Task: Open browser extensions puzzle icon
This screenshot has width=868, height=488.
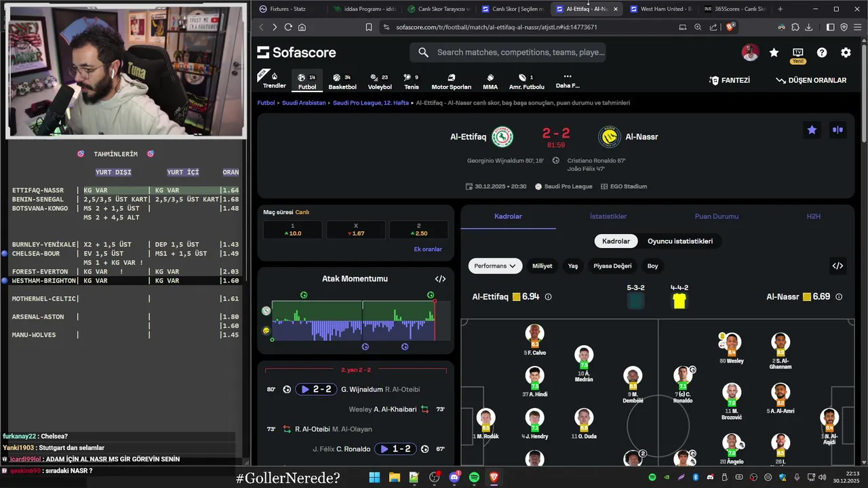Action: (x=795, y=27)
